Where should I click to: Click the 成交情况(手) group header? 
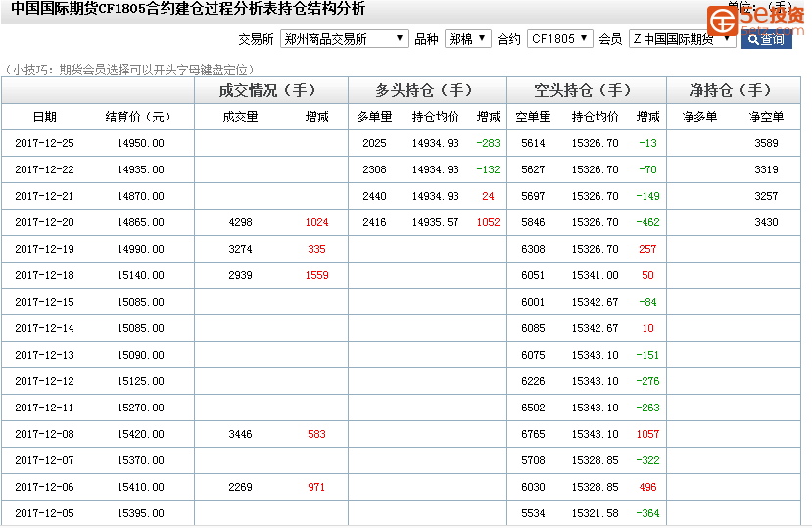(x=271, y=91)
